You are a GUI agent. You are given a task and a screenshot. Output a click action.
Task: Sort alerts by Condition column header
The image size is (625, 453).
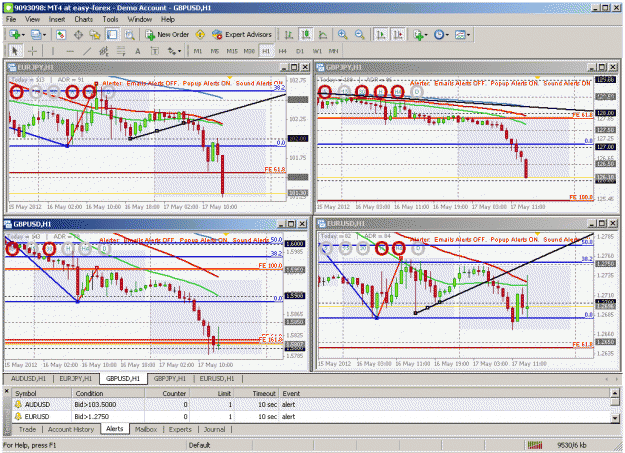(x=108, y=393)
